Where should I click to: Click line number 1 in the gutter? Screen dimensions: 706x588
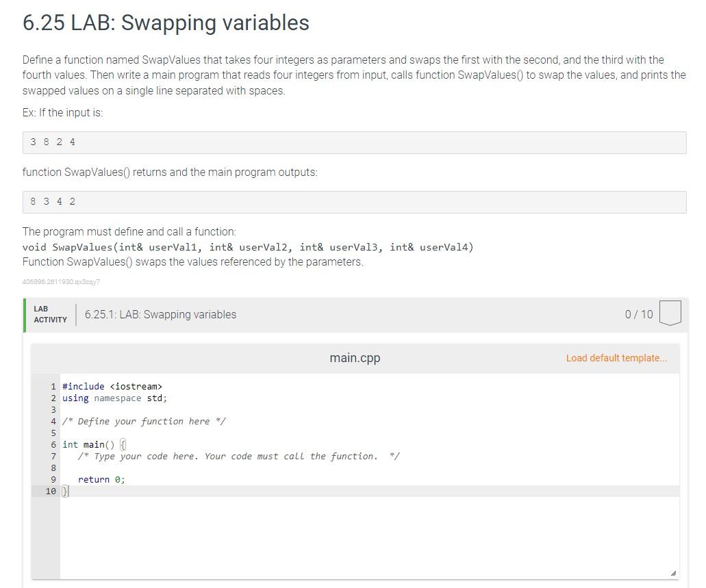click(x=53, y=386)
